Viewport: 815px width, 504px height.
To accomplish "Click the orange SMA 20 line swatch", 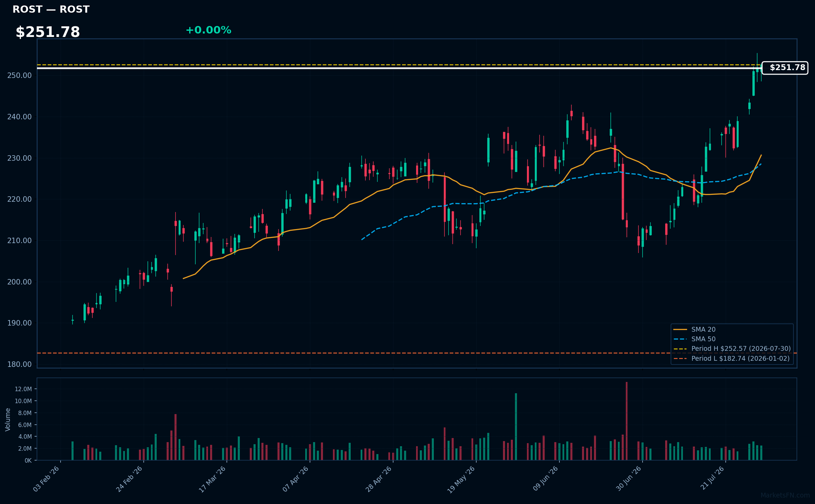I will [x=680, y=330].
